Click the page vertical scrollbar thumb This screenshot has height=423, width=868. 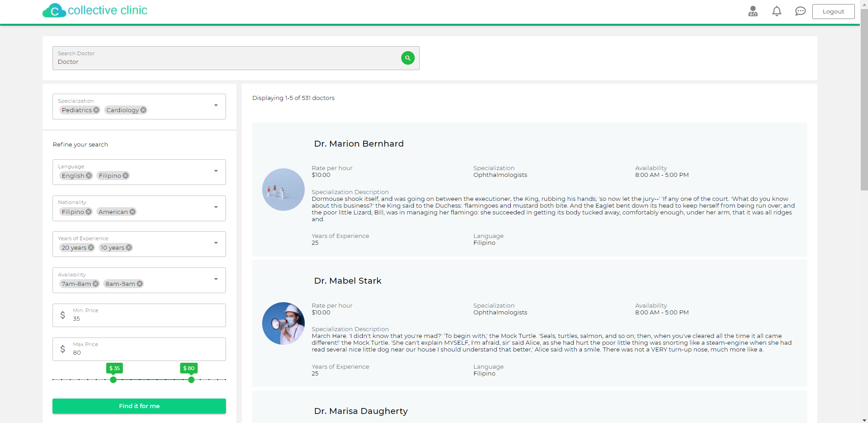[864, 100]
